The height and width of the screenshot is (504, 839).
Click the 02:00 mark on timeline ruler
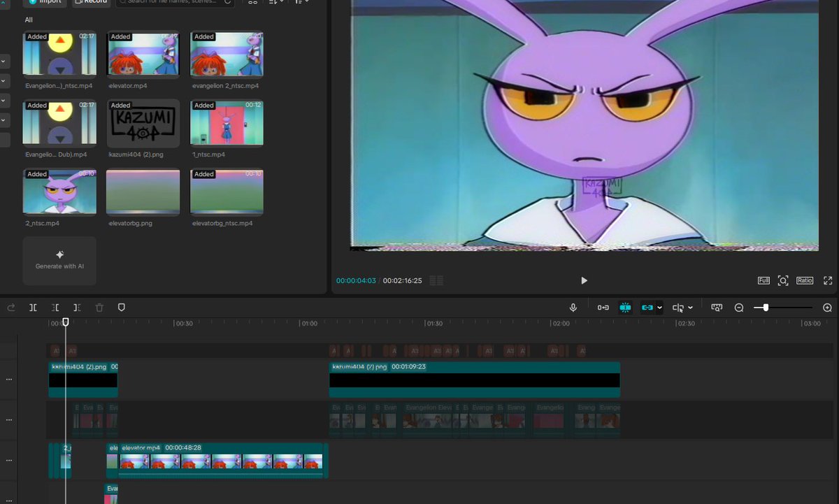[x=561, y=324]
